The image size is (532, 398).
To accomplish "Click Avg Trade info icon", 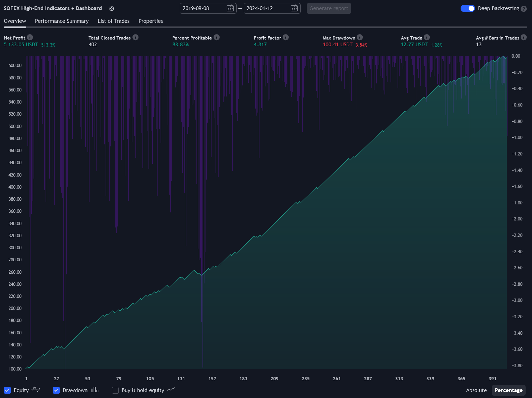I will click(x=427, y=38).
